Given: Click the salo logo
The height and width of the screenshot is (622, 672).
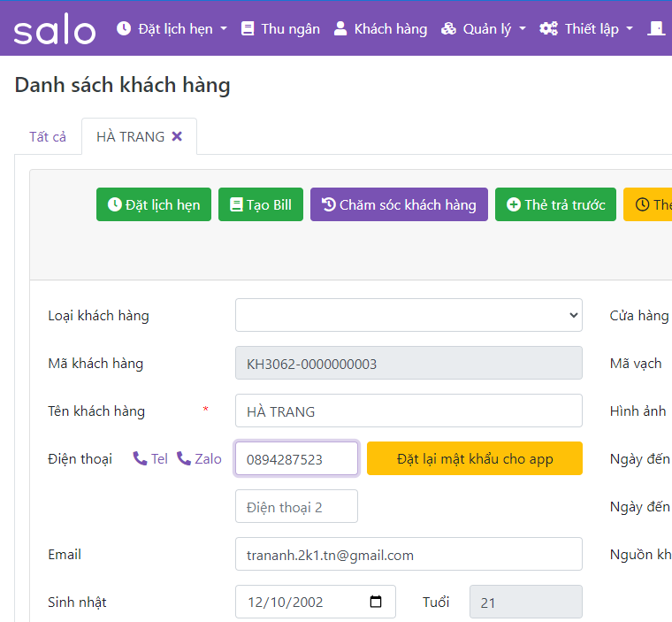Looking at the screenshot, I should coord(54,29).
